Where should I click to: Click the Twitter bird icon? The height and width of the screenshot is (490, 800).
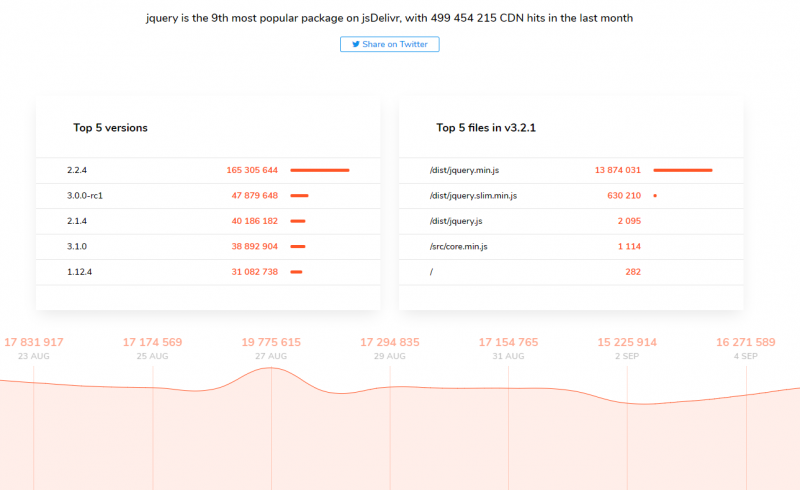click(356, 44)
